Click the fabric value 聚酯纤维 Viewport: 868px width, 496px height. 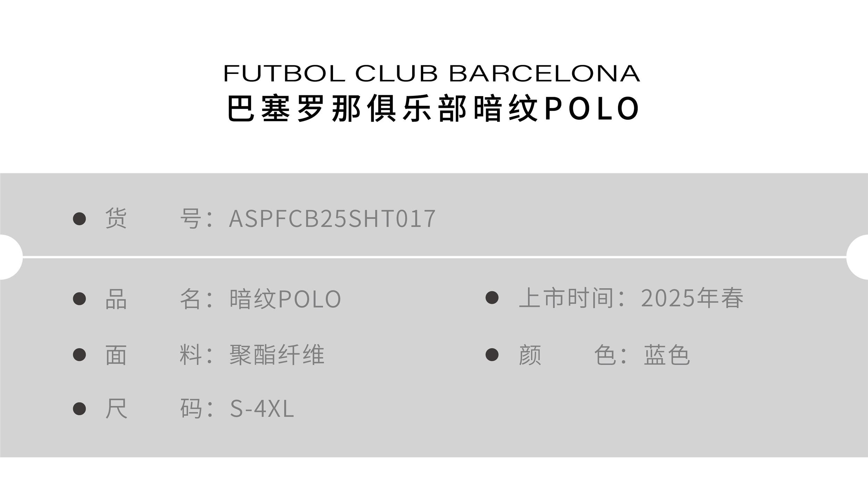(x=277, y=355)
